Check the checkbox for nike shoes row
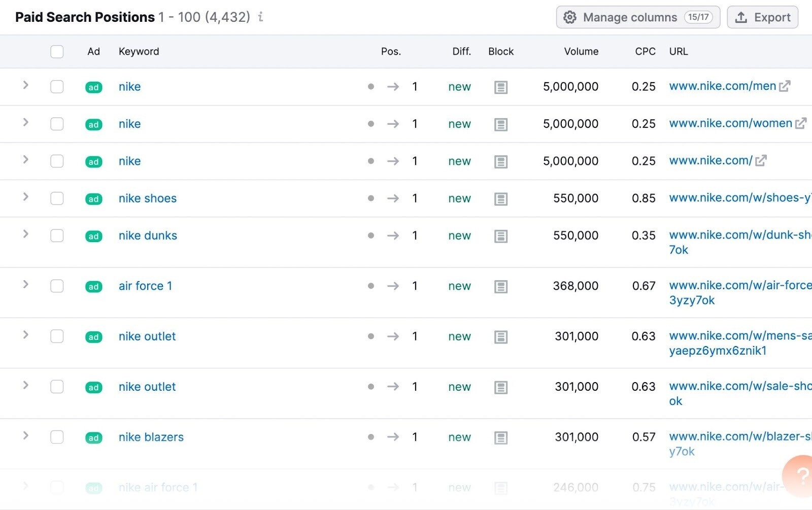The width and height of the screenshot is (812, 510). 56,198
